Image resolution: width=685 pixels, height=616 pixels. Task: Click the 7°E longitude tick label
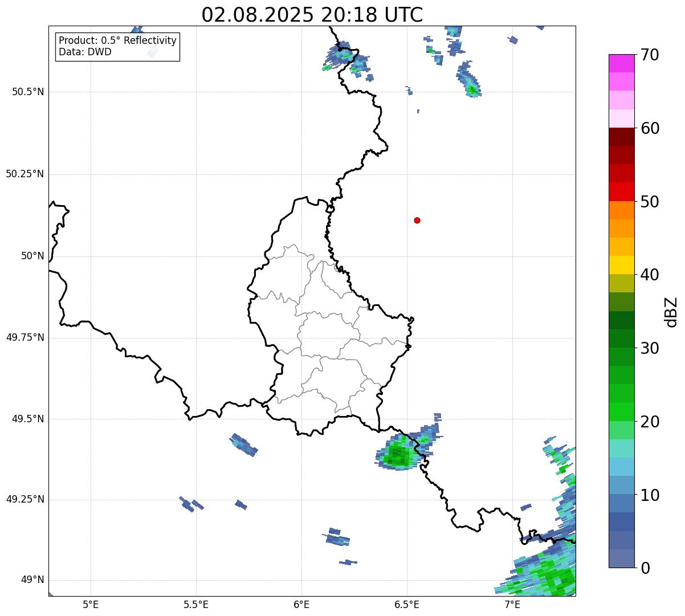pyautogui.click(x=512, y=604)
